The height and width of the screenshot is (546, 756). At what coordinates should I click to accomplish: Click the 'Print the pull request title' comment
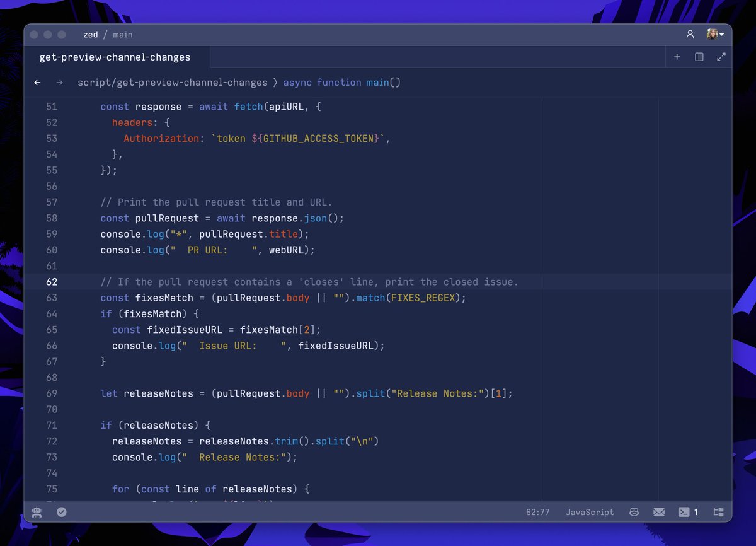[x=216, y=202]
